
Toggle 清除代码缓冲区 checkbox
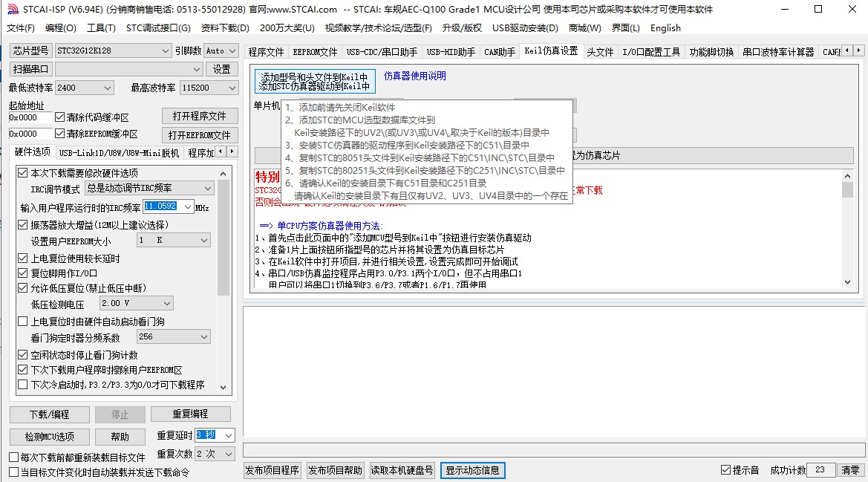[x=60, y=117]
